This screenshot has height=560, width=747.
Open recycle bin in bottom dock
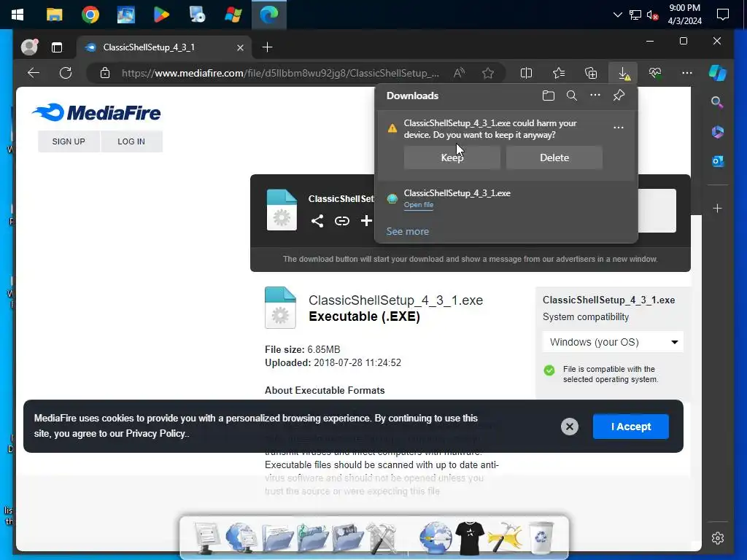click(x=541, y=537)
